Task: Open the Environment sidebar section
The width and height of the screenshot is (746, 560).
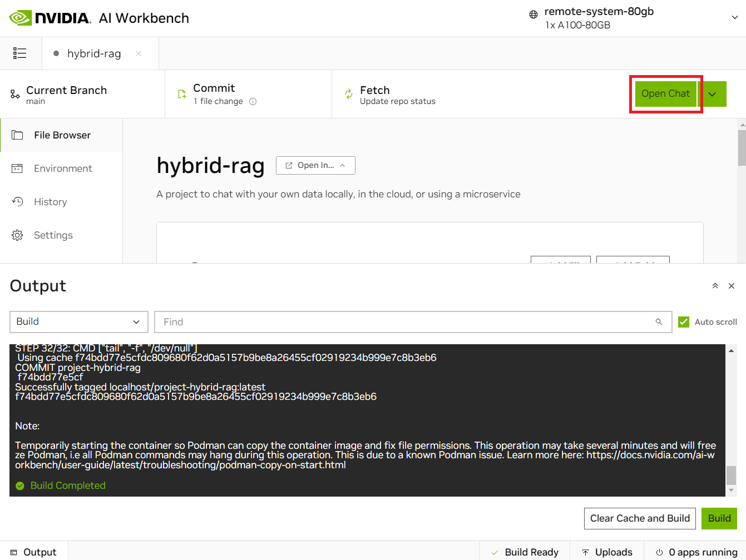Action: [x=61, y=169]
